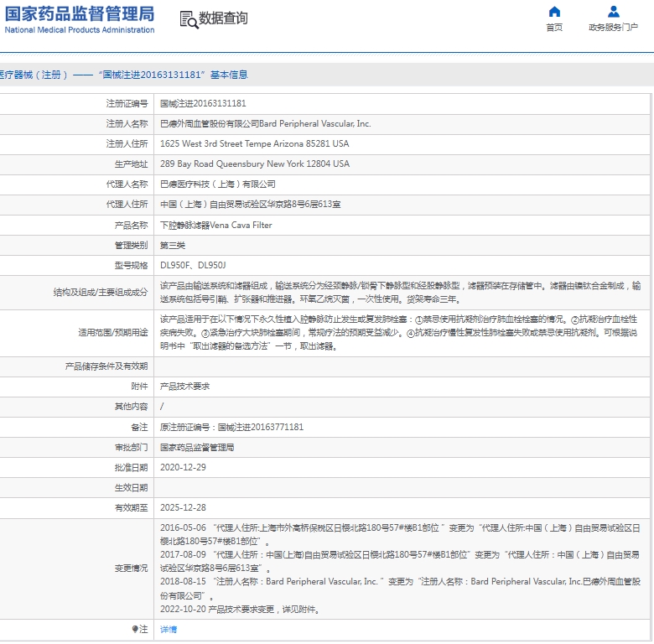Click the 适用范围/预期用途 label
The height and width of the screenshot is (644, 654).
113,332
